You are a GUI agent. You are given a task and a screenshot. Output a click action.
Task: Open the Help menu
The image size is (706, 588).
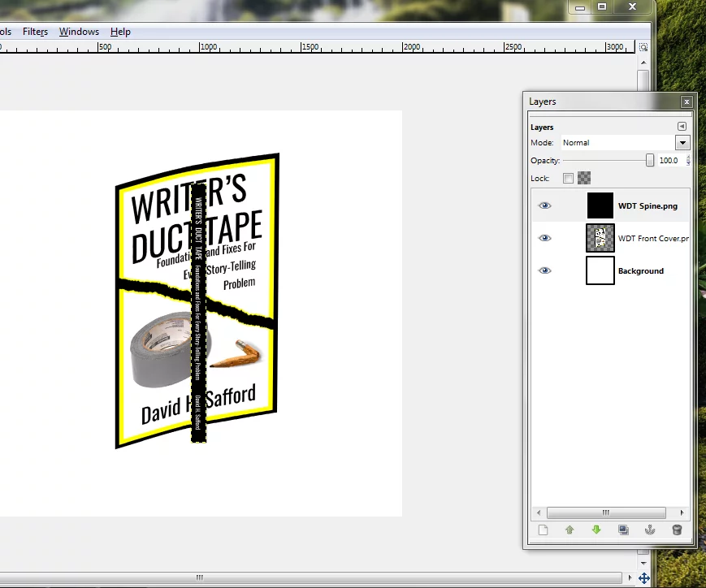(x=120, y=32)
